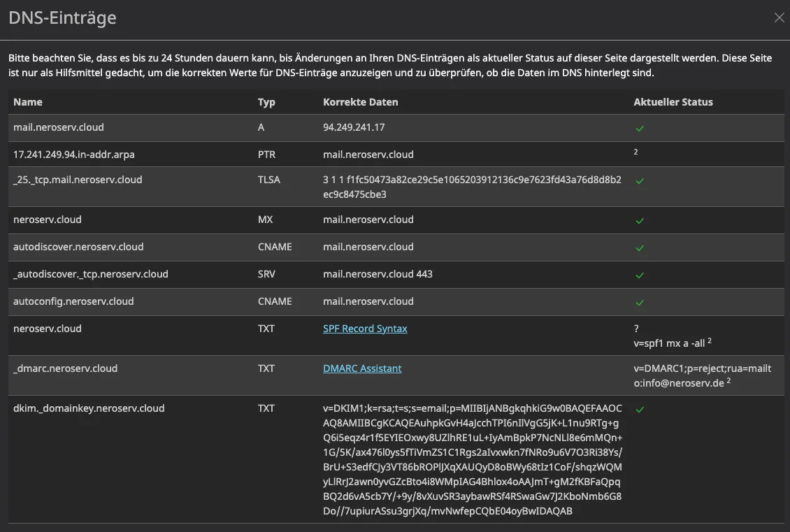The width and height of the screenshot is (790, 532).
Task: Open the DMARC Assistant link
Action: (362, 368)
